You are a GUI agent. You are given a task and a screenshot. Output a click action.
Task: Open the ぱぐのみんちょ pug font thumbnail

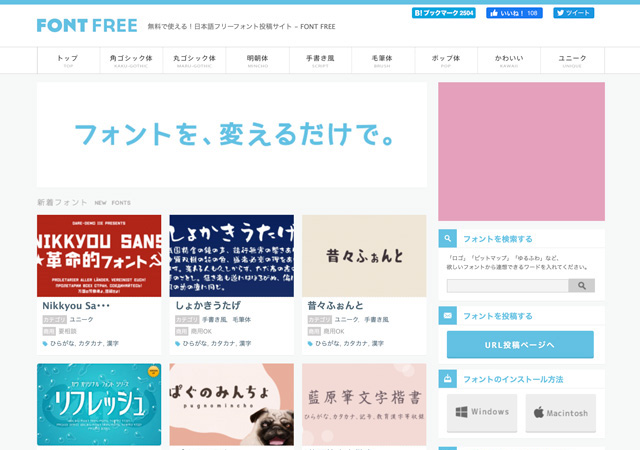(231, 404)
